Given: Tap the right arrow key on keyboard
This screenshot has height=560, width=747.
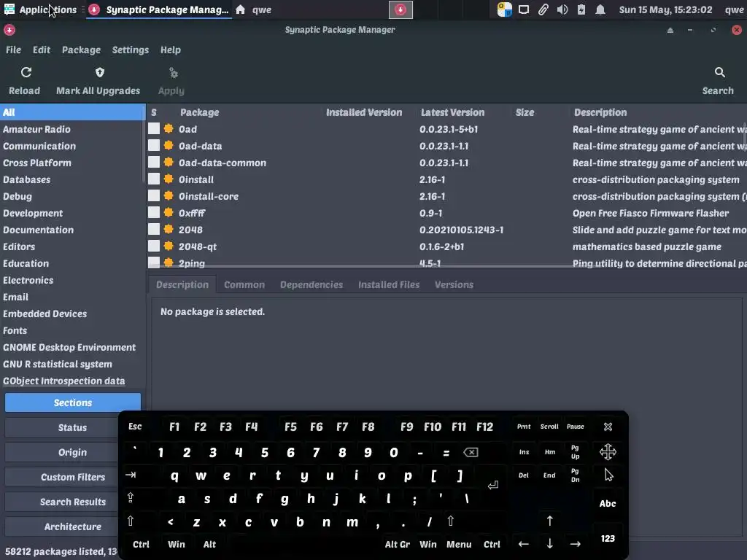Looking at the screenshot, I should point(575,544).
